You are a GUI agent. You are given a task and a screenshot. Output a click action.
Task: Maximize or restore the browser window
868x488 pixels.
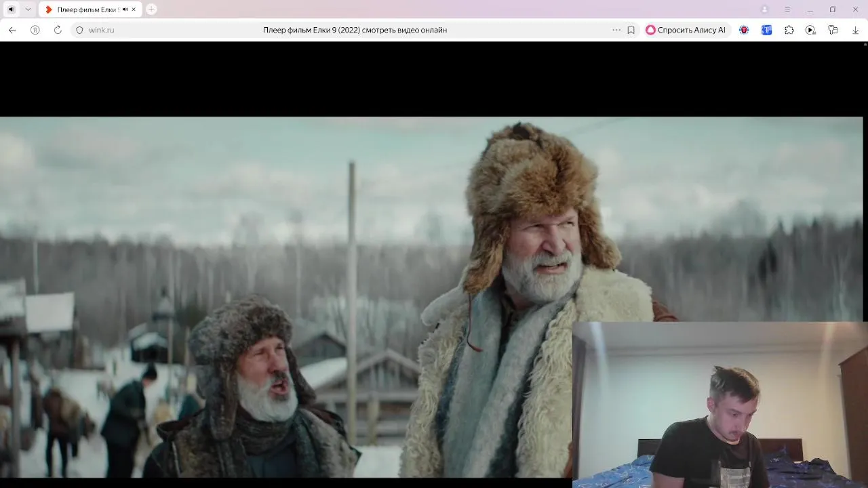point(832,9)
